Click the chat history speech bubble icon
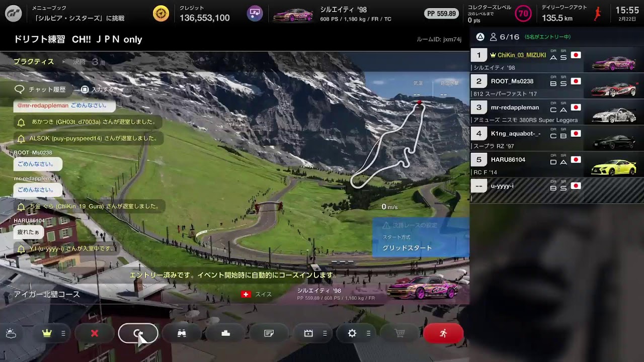Image resolution: width=644 pixels, height=362 pixels. (20, 89)
